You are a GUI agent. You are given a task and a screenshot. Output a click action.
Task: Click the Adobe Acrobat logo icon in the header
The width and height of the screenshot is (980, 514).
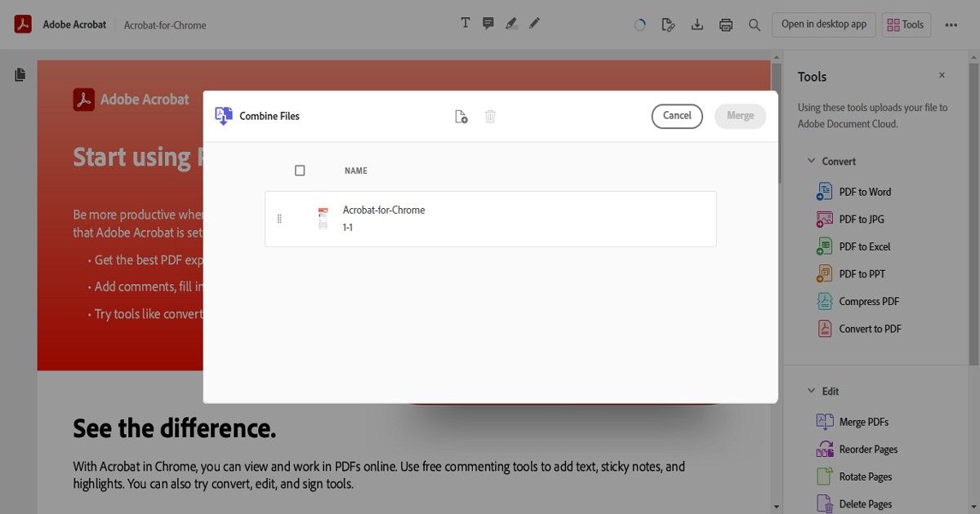coord(23,24)
